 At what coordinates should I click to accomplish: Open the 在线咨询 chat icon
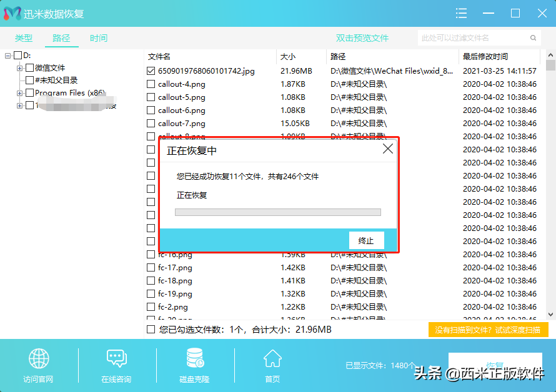point(117,358)
